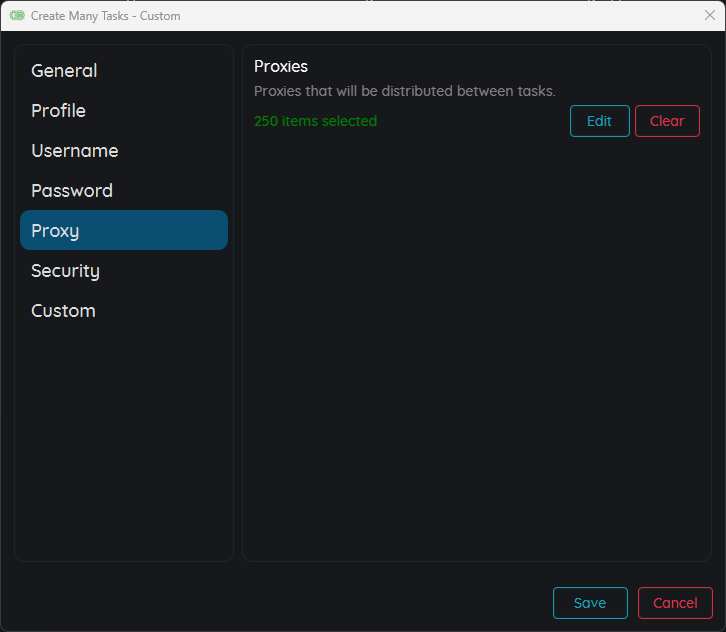This screenshot has height=632, width=726.
Task: Click blank sidebar space below Custom
Action: 123,440
